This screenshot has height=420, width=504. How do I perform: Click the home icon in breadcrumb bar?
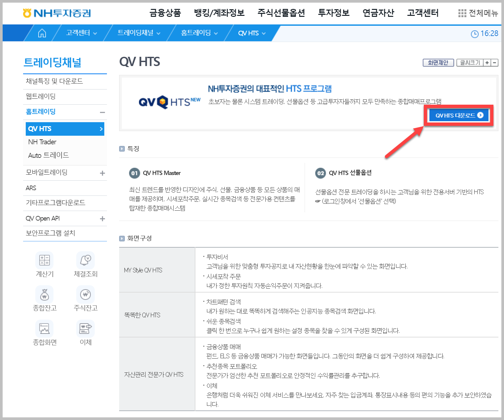point(42,33)
